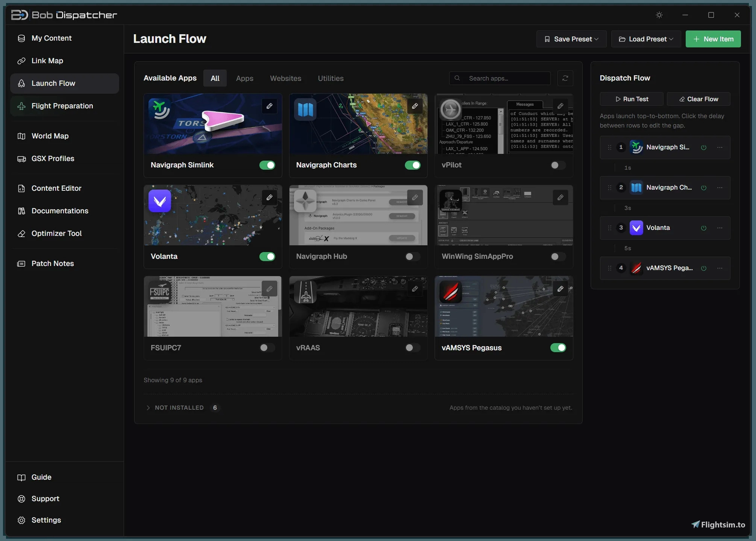756x541 pixels.
Task: Edit the Volanta card with pencil icon
Action: (x=270, y=198)
